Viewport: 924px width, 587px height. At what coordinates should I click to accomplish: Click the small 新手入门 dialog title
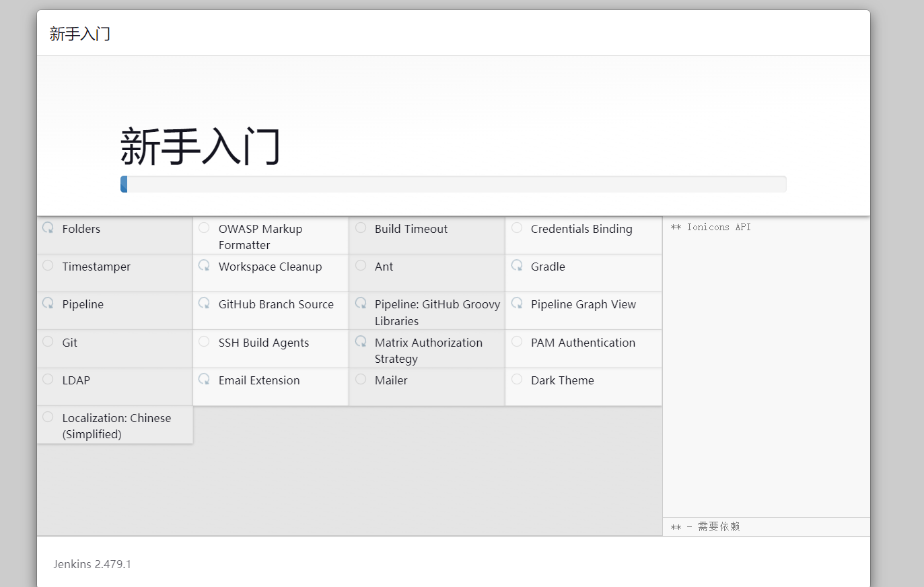79,34
